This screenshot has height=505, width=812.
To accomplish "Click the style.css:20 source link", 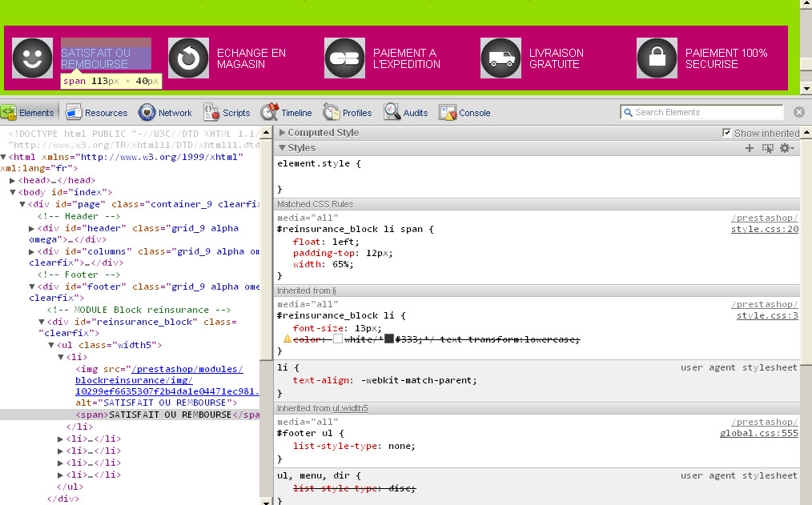I will click(764, 230).
